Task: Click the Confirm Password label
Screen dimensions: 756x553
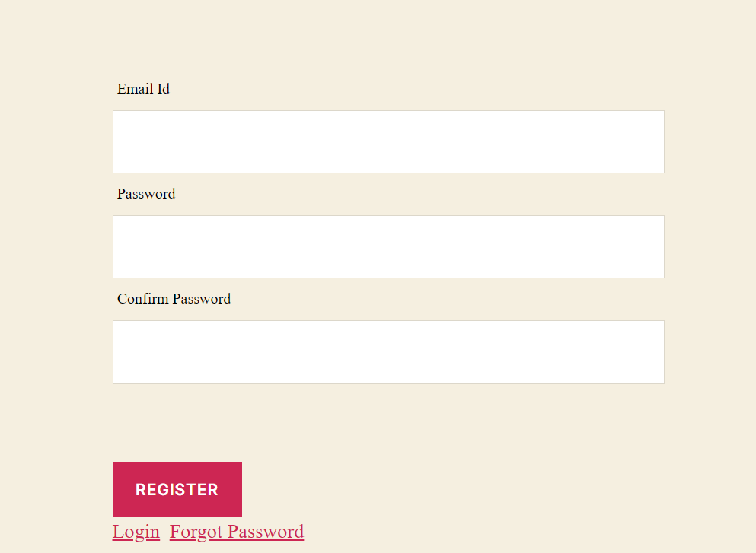Action: [174, 298]
